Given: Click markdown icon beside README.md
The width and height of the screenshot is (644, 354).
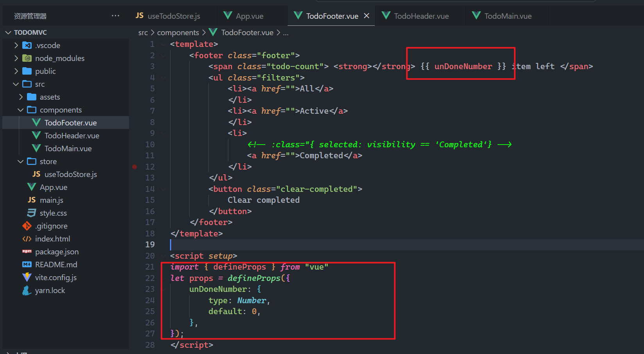Looking at the screenshot, I should tap(27, 265).
